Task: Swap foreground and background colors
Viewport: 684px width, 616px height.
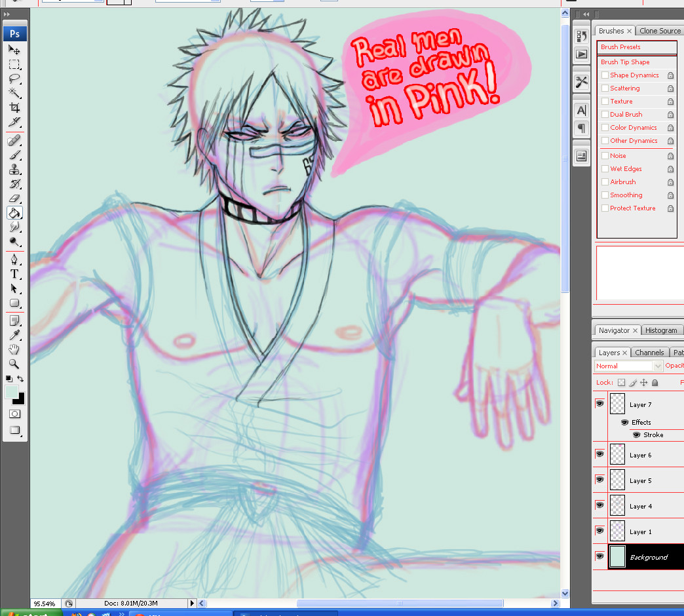Action: click(20, 379)
